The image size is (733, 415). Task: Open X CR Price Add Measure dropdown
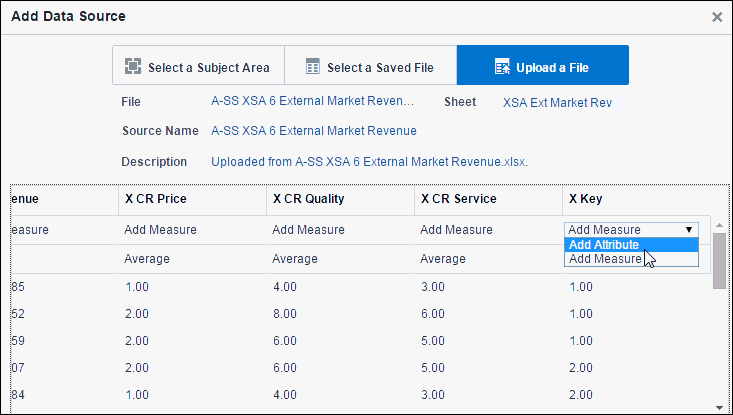tap(160, 229)
